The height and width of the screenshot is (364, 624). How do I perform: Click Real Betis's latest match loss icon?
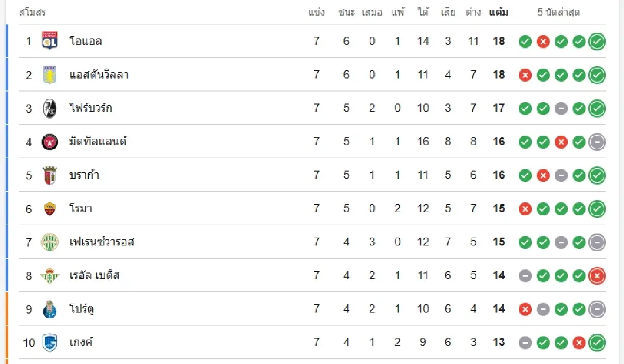(597, 276)
